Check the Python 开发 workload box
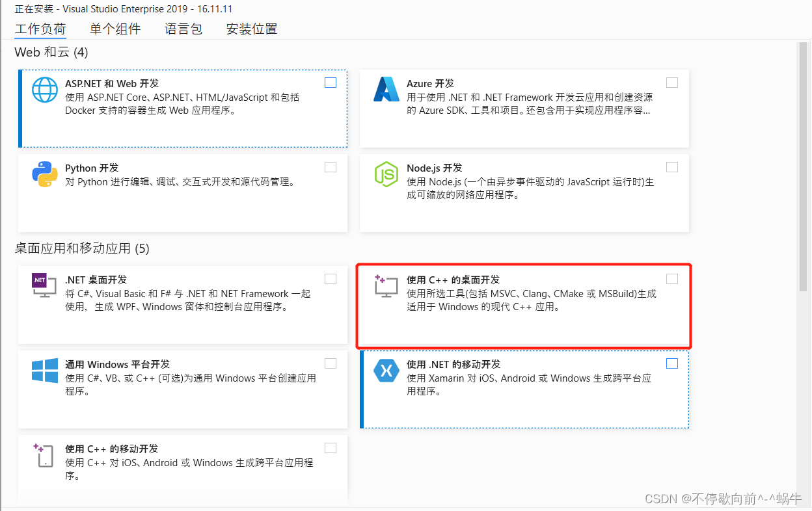Image resolution: width=812 pixels, height=511 pixels. (x=330, y=167)
